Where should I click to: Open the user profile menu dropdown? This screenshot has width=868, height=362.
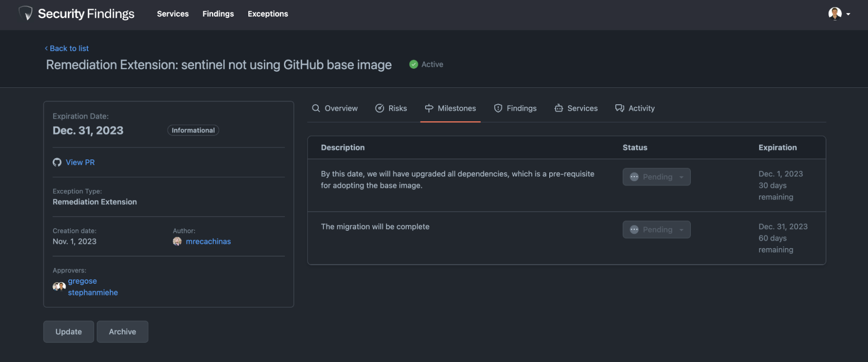coord(839,14)
